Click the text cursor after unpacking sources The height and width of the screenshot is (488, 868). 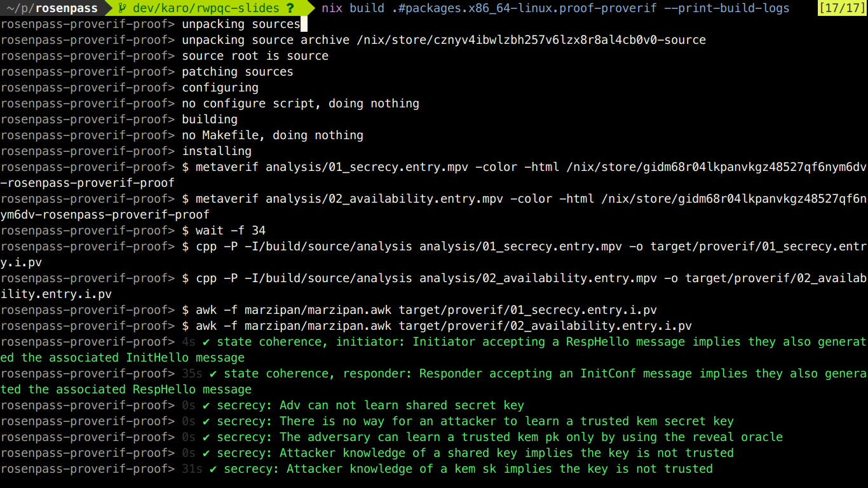pyautogui.click(x=304, y=24)
